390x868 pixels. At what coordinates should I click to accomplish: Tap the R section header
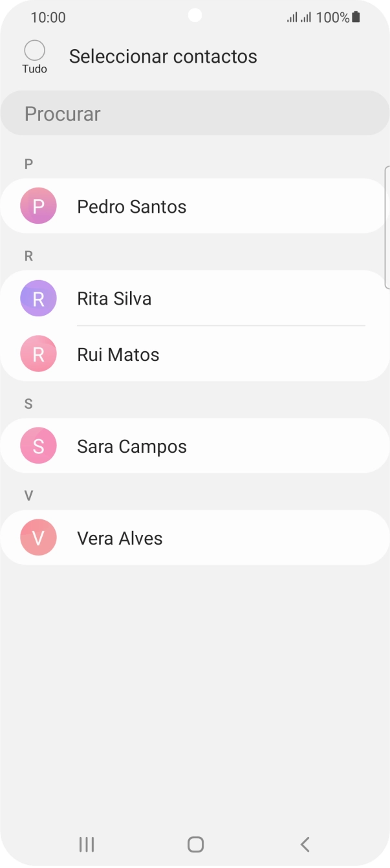tap(28, 255)
